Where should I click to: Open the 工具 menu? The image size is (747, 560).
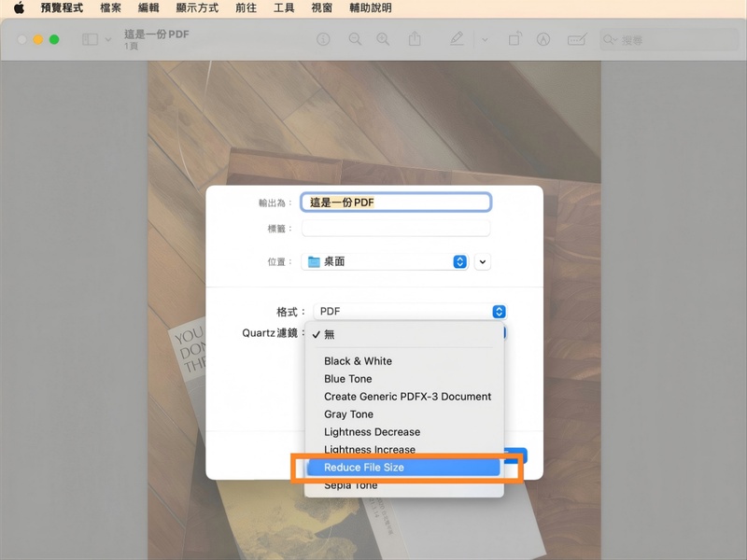(x=284, y=8)
